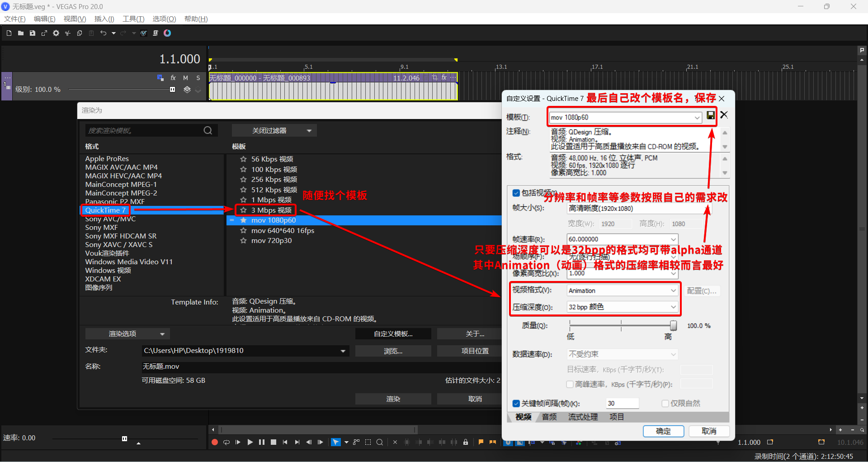Open the 压缩深度 32bpp dropdown
868x462 pixels.
(673, 307)
